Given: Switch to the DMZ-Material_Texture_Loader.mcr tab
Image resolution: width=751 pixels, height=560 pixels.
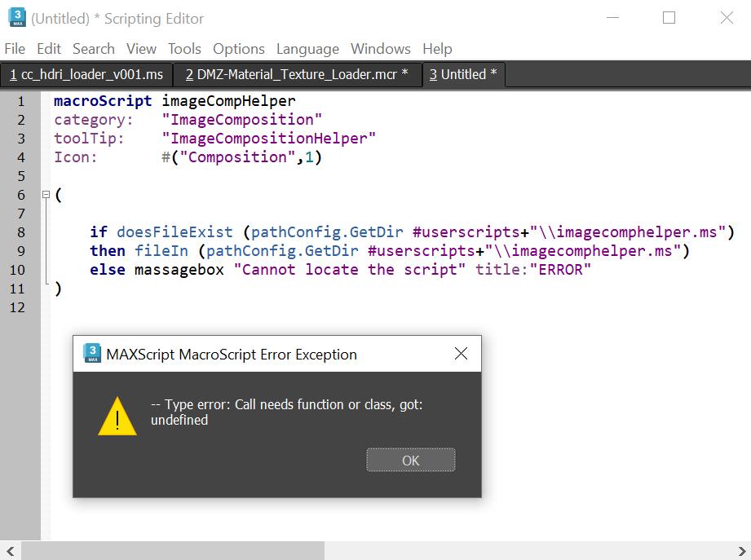Looking at the screenshot, I should [297, 75].
